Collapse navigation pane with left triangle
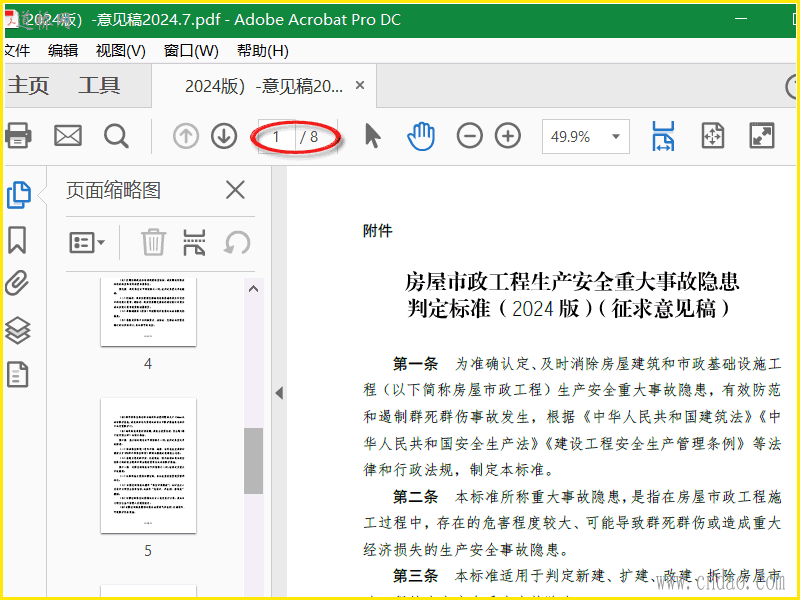Screen dimensions: 800x600 pyautogui.click(x=279, y=393)
